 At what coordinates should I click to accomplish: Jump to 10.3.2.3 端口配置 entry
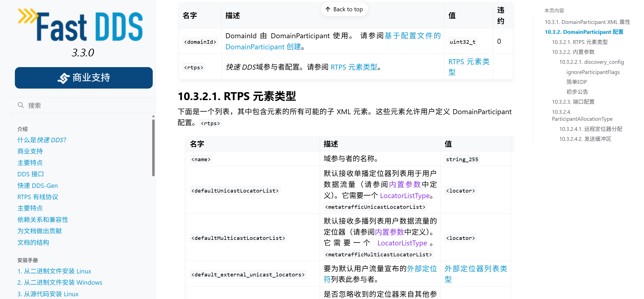pos(573,102)
